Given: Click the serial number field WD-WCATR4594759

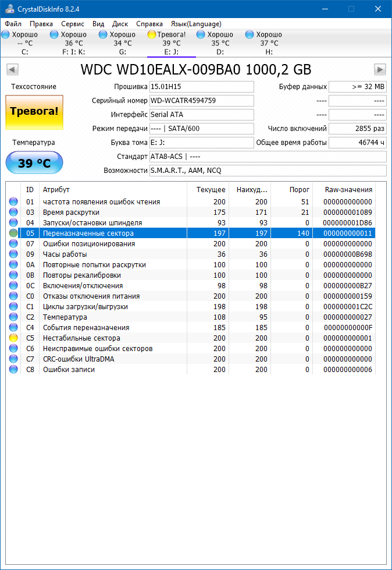Looking at the screenshot, I should pyautogui.click(x=202, y=101).
